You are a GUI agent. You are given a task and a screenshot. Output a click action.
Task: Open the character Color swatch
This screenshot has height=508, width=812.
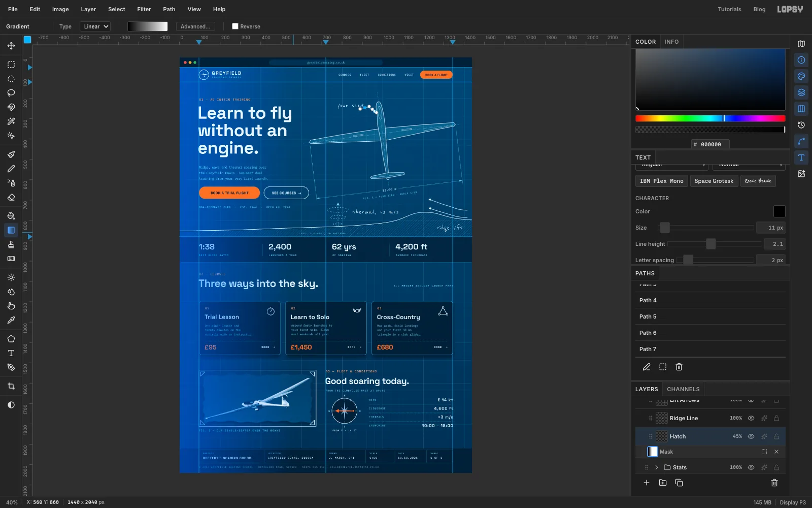tap(779, 211)
